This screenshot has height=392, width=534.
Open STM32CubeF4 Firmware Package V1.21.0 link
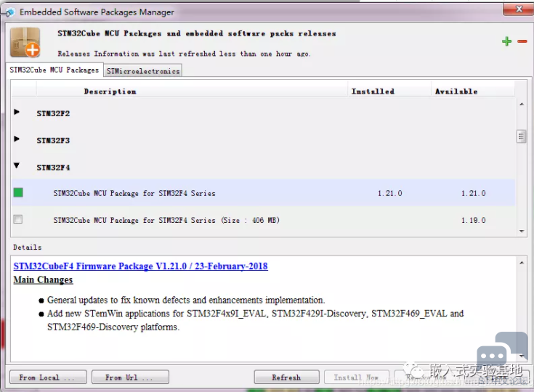pyautogui.click(x=141, y=266)
